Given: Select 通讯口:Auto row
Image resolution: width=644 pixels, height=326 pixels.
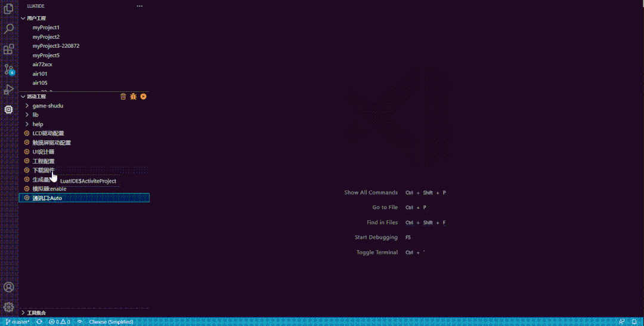Looking at the screenshot, I should 84,198.
